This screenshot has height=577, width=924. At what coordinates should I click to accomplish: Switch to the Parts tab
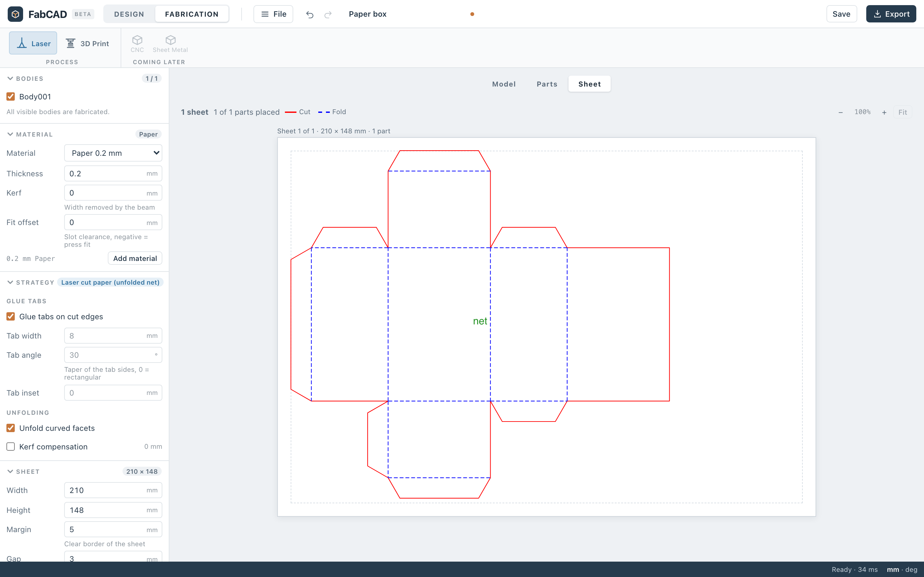point(547,84)
